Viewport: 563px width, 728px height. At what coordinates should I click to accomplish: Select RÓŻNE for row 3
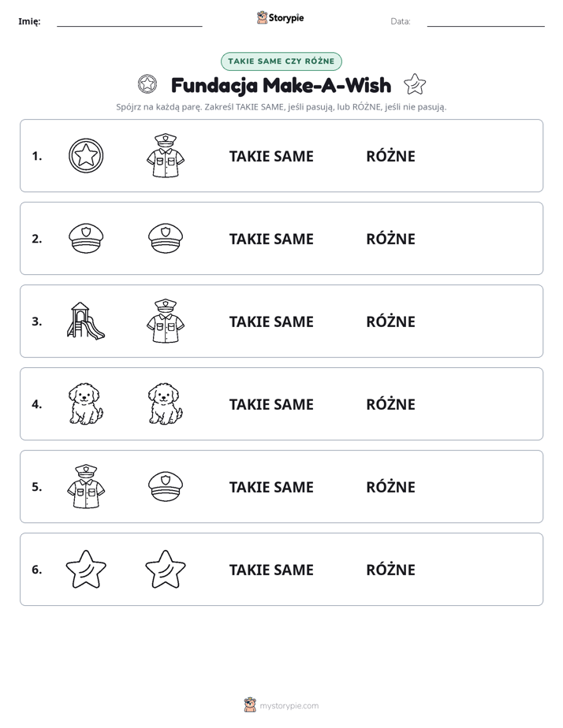click(x=390, y=321)
